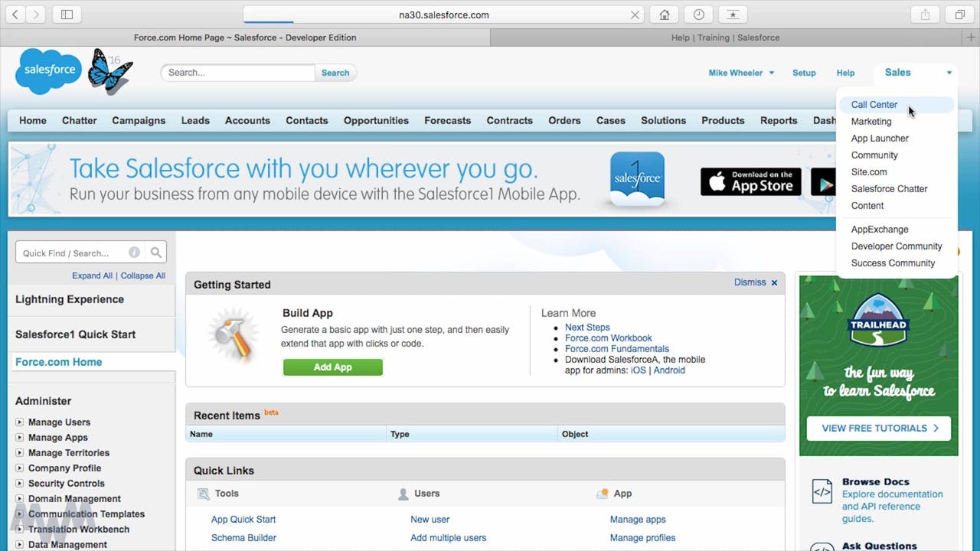Expand the Security Controls section
The image size is (980, 551).
coord(20,484)
